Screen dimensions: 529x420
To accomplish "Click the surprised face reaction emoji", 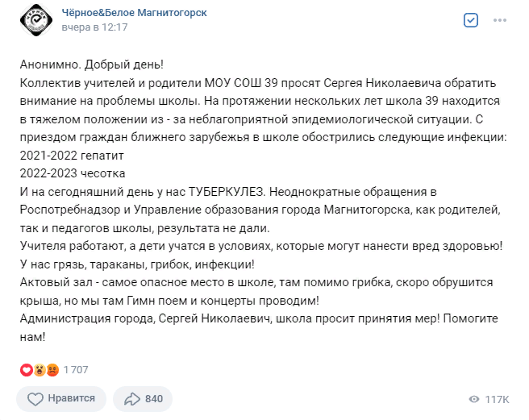I will coord(39,370).
